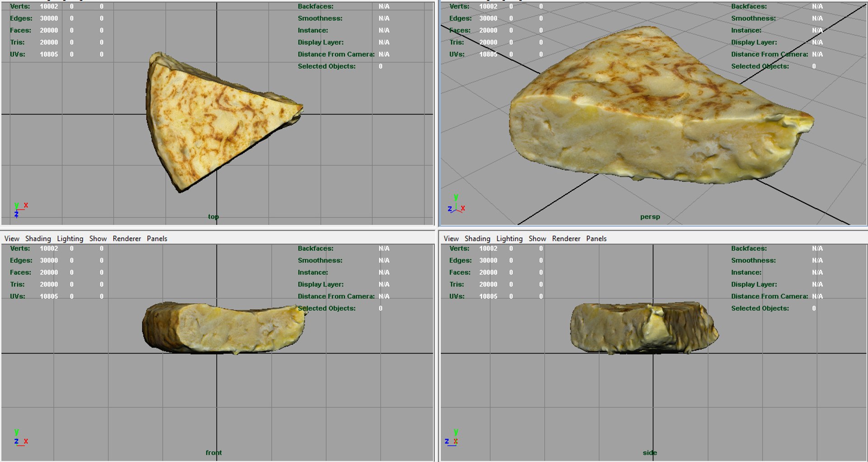Click the axis gizmo in the top viewport
This screenshot has width=868, height=462.
point(20,210)
